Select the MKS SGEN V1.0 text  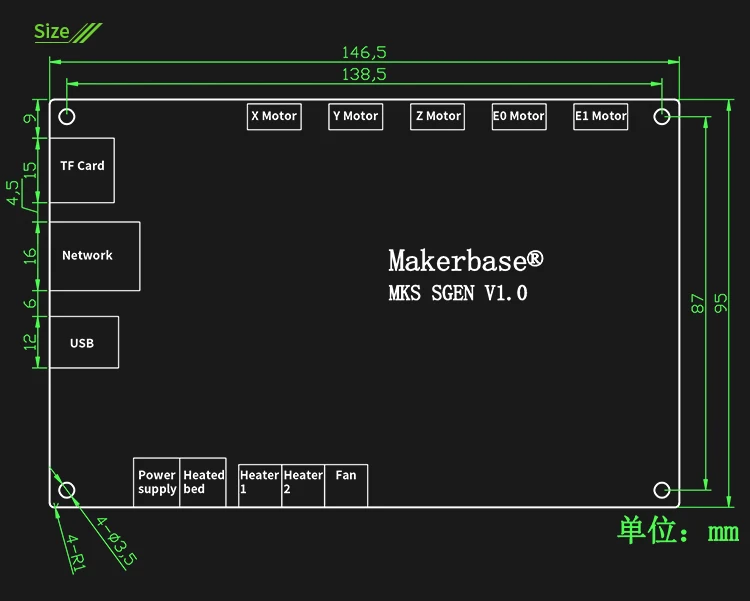point(458,293)
